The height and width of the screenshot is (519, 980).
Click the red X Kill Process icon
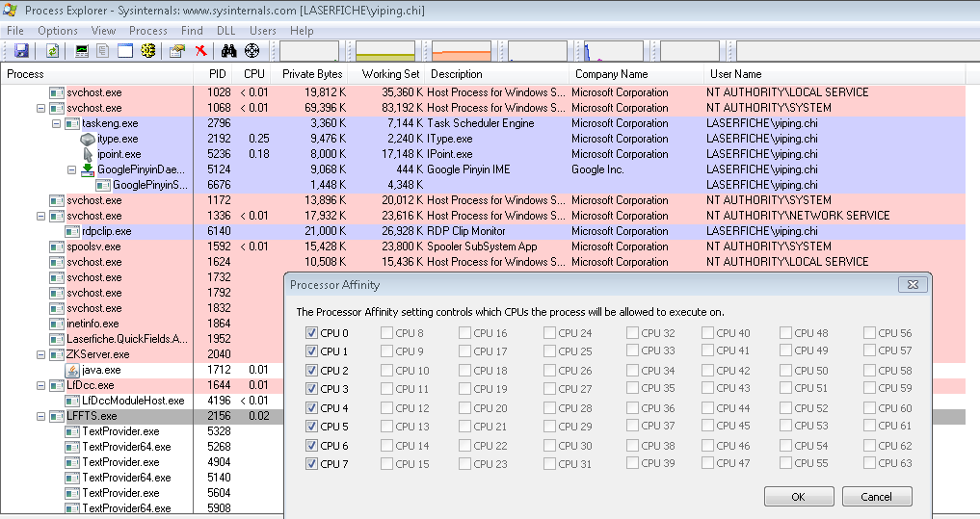tap(200, 51)
